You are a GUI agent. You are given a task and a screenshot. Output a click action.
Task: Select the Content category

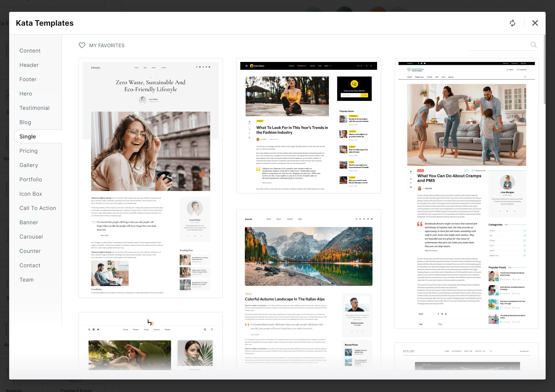tap(30, 51)
